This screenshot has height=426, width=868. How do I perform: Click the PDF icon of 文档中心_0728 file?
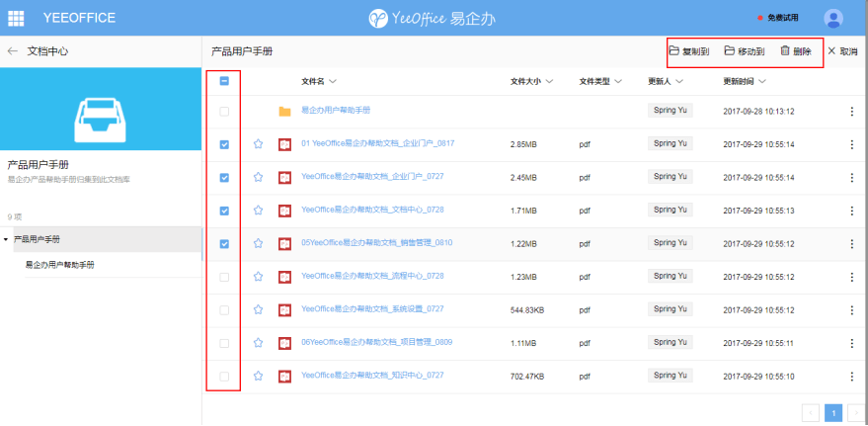(x=285, y=211)
